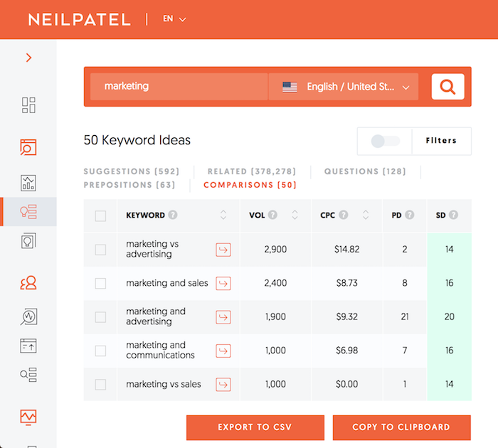Click the help icon next to VOL
The width and height of the screenshot is (498, 448).
(x=272, y=215)
